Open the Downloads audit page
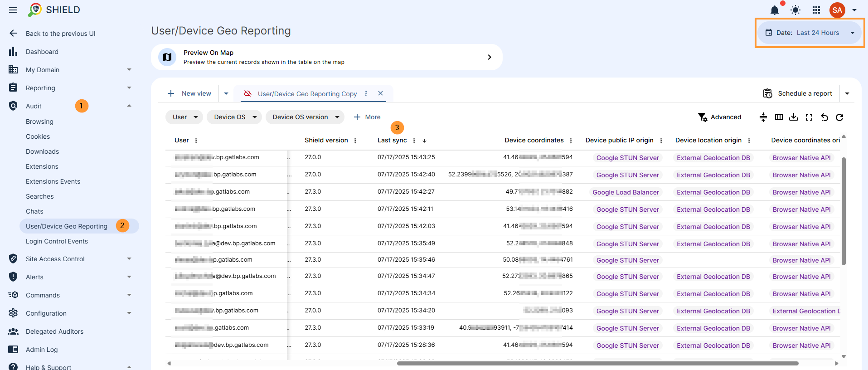Screen dimensions: 868x370 (42, 151)
